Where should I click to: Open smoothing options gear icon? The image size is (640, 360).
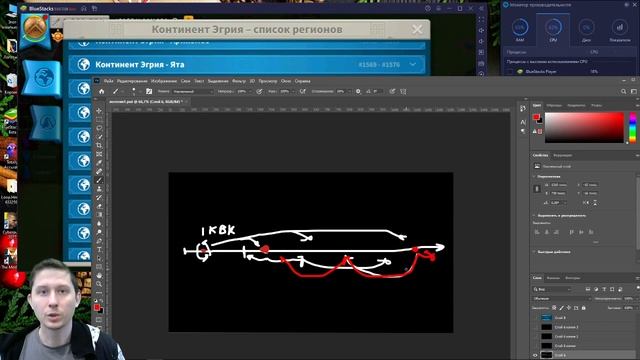(358, 91)
